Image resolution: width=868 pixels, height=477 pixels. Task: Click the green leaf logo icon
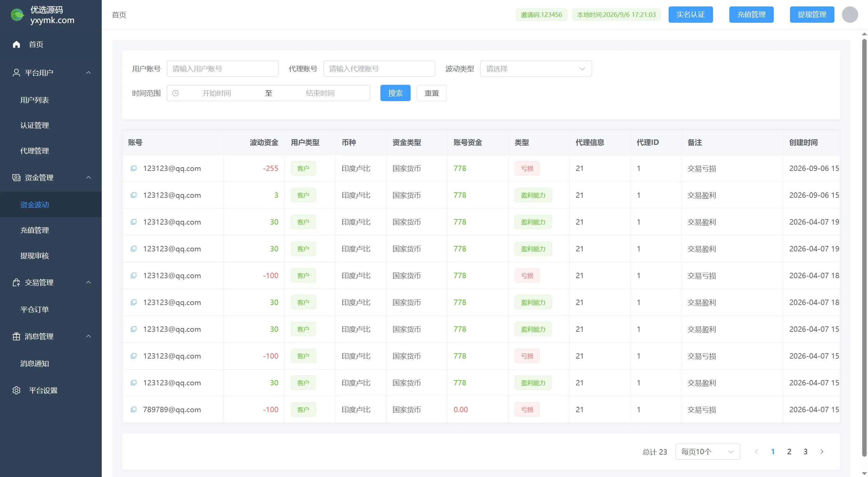[x=17, y=15]
